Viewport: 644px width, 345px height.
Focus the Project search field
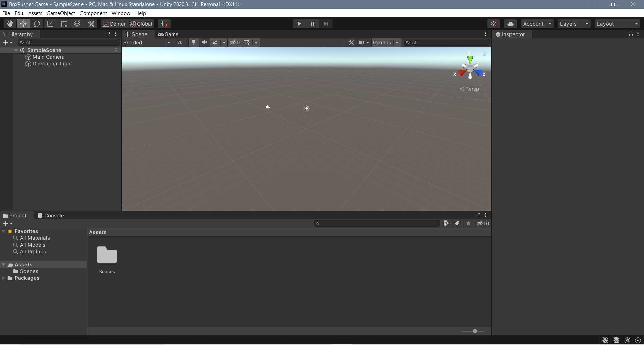coord(377,223)
